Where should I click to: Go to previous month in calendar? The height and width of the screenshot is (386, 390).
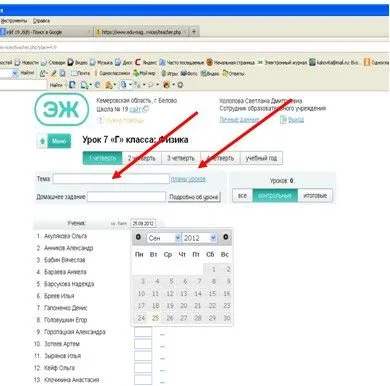pos(138,237)
